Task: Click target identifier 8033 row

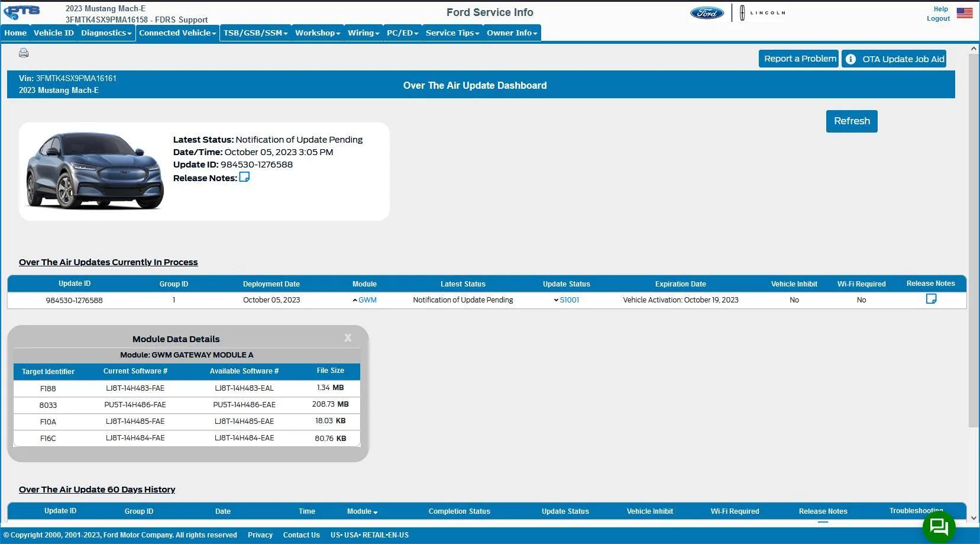Action: (x=187, y=405)
